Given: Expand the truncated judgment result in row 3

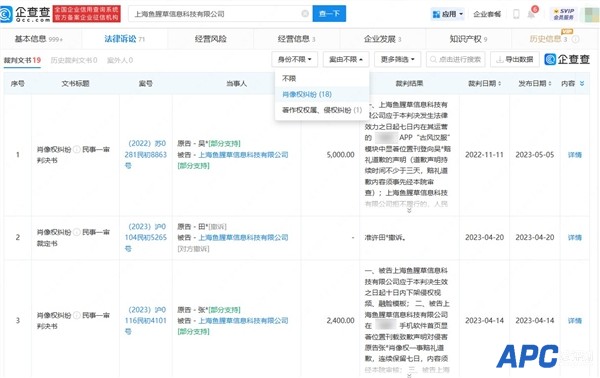Looking at the screenshot, I should click(x=409, y=376).
